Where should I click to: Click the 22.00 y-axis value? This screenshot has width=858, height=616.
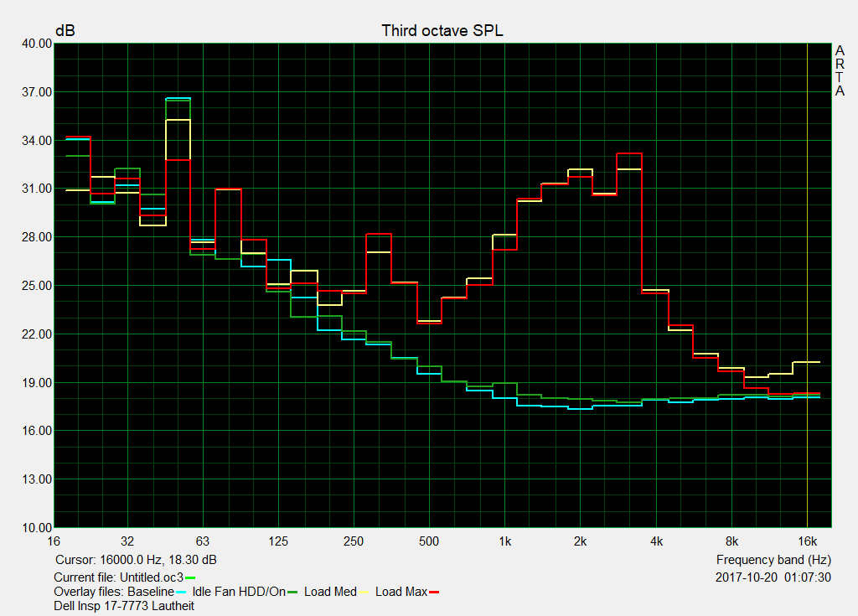pos(37,334)
